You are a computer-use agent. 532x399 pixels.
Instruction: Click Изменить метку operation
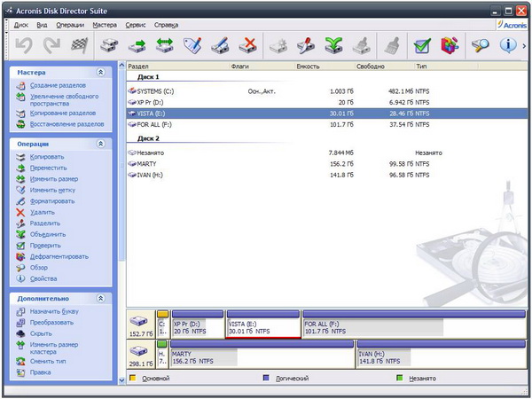pos(52,191)
